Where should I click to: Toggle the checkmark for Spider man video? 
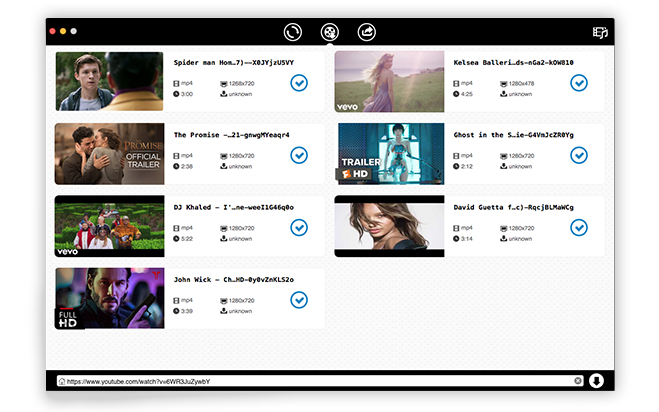coord(298,83)
